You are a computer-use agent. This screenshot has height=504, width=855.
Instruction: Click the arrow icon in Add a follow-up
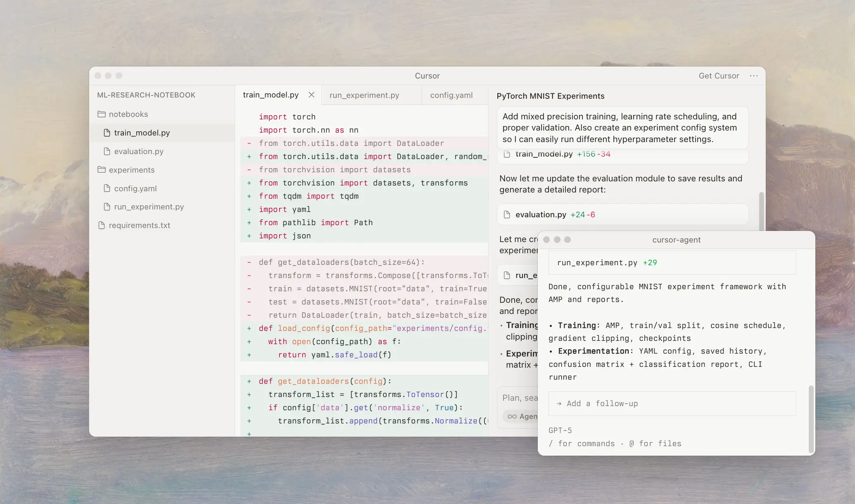click(x=560, y=404)
